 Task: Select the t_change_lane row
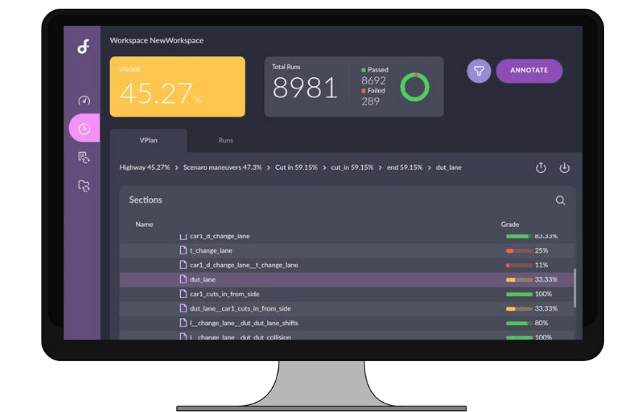215,250
